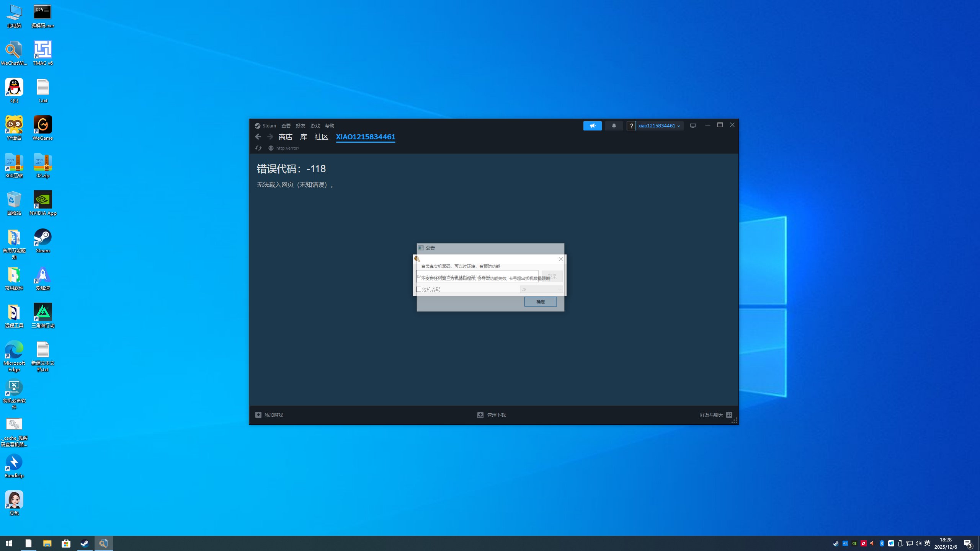This screenshot has width=980, height=551.
Task: Switch to the 库 tab
Action: [303, 137]
